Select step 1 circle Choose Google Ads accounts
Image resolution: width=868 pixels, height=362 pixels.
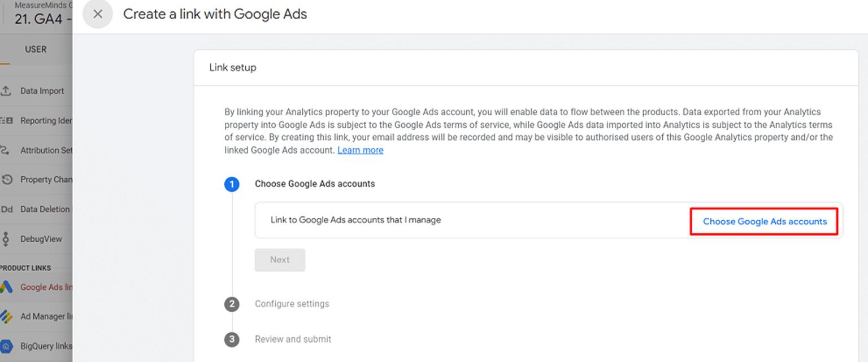click(232, 184)
